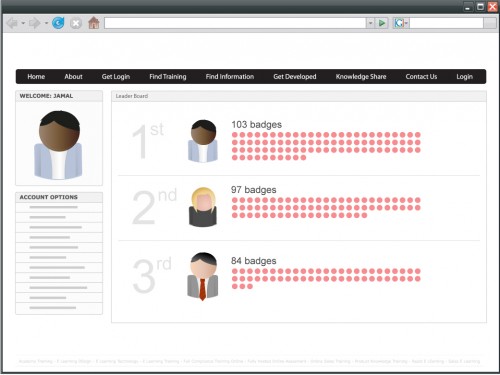The height and width of the screenshot is (375, 500).
Task: Click the 'WELCOME: JAMAL' header
Action: (x=59, y=96)
